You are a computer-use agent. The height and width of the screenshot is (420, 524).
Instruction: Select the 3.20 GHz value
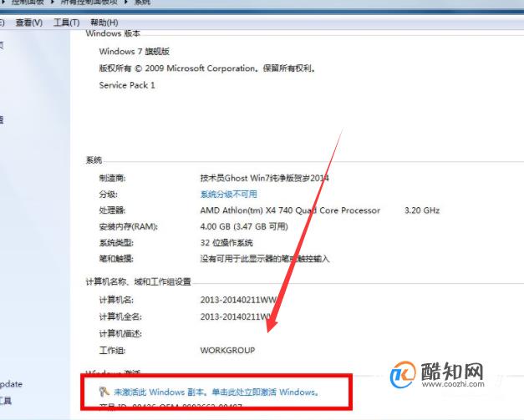tap(422, 210)
